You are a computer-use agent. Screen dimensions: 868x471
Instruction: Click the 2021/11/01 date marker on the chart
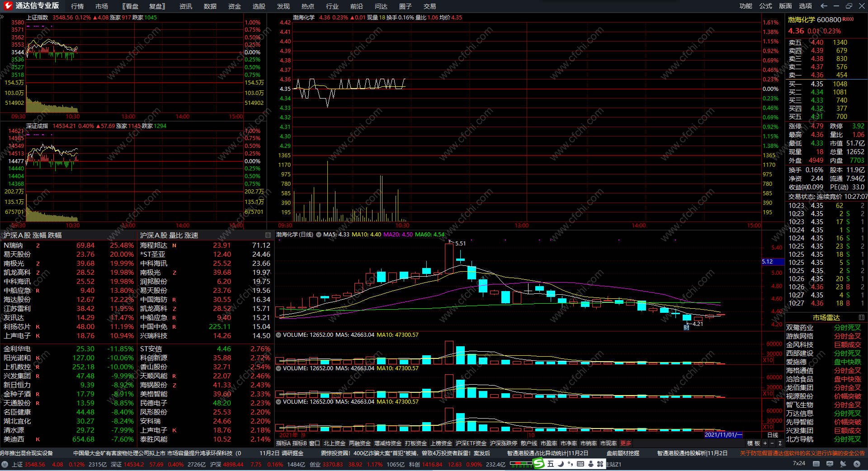pos(724,435)
